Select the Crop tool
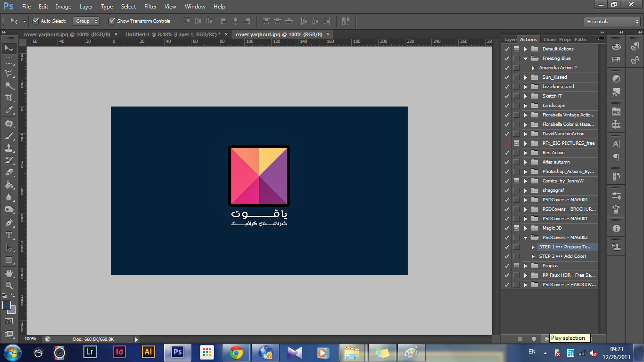Screen dimensions: 644x362 coord(8,98)
